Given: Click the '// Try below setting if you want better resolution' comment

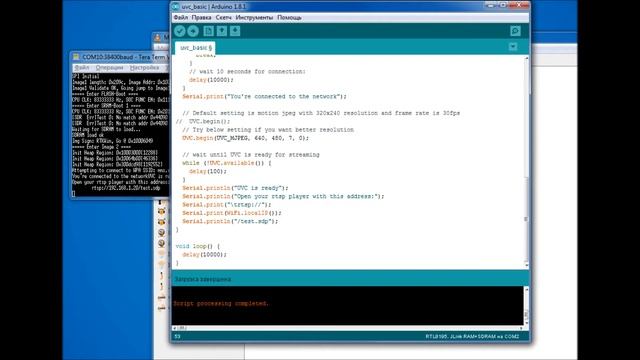Looking at the screenshot, I should pos(268,130).
